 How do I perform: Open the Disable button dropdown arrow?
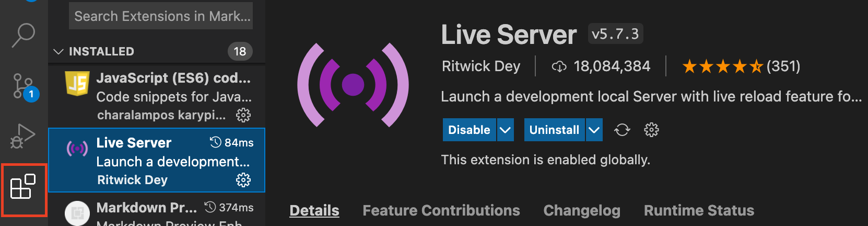tap(505, 130)
